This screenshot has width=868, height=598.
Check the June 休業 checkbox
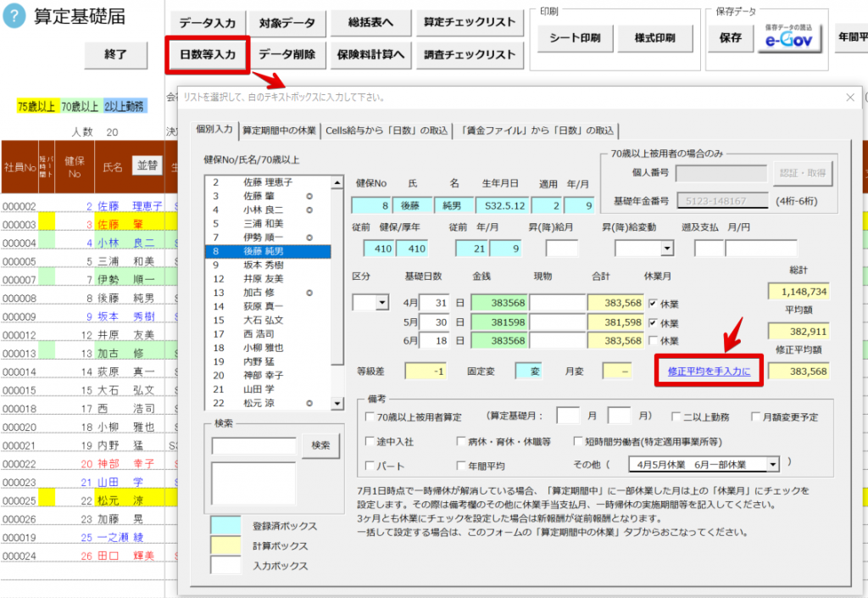(x=654, y=340)
